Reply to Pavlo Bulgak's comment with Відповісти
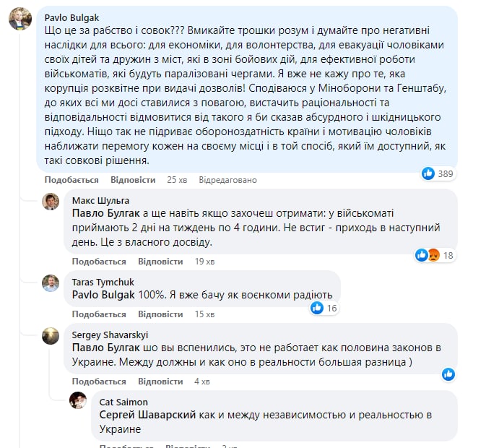 coord(131,179)
